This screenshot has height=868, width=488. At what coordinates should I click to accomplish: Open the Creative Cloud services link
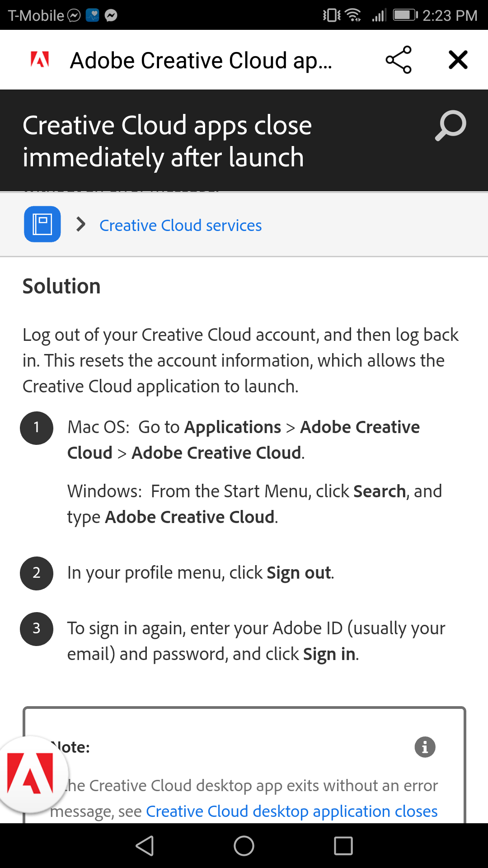(180, 225)
